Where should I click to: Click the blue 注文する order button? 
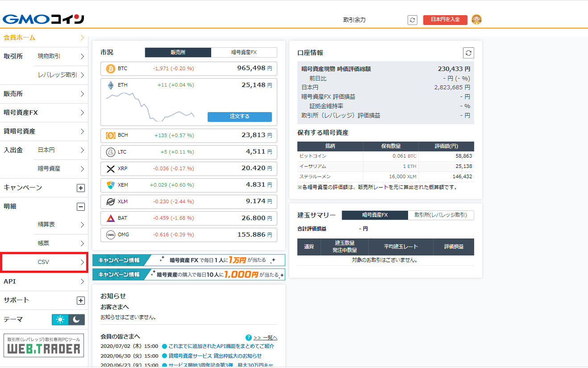pos(239,117)
